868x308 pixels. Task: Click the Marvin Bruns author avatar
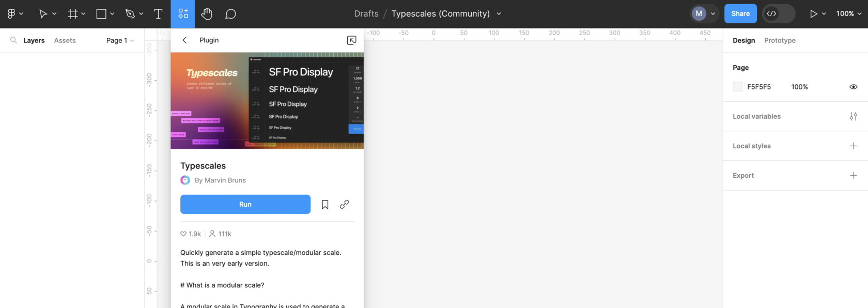click(185, 180)
